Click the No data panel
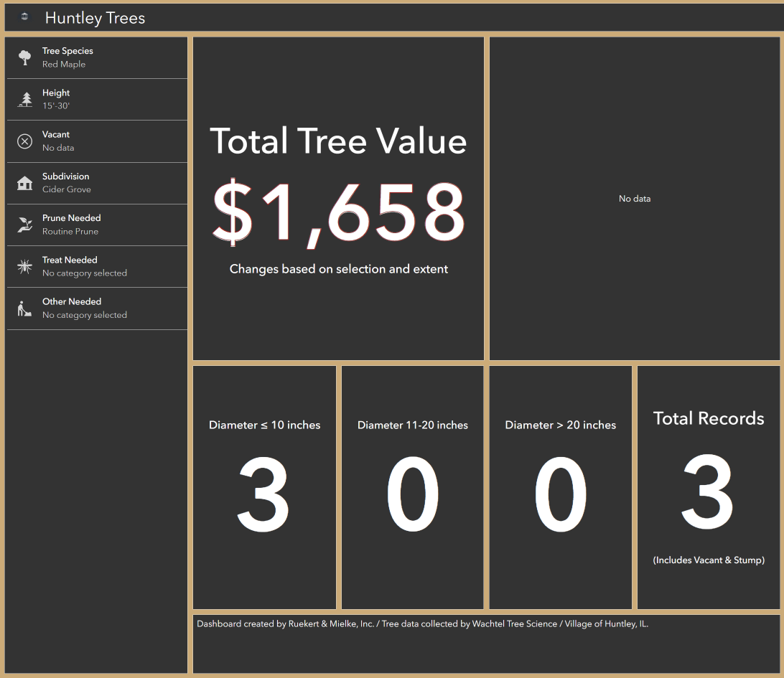The width and height of the screenshot is (784, 678). tap(634, 198)
